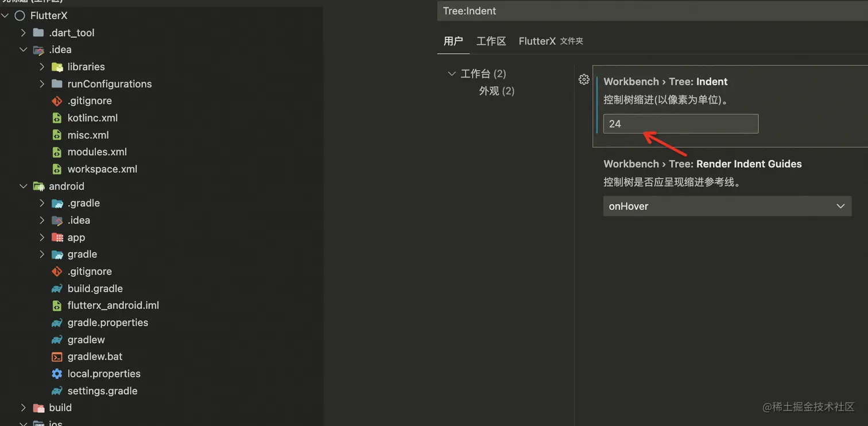Click the git icon of .gitignore under android
Screen dimensions: 868x426
tap(57, 272)
